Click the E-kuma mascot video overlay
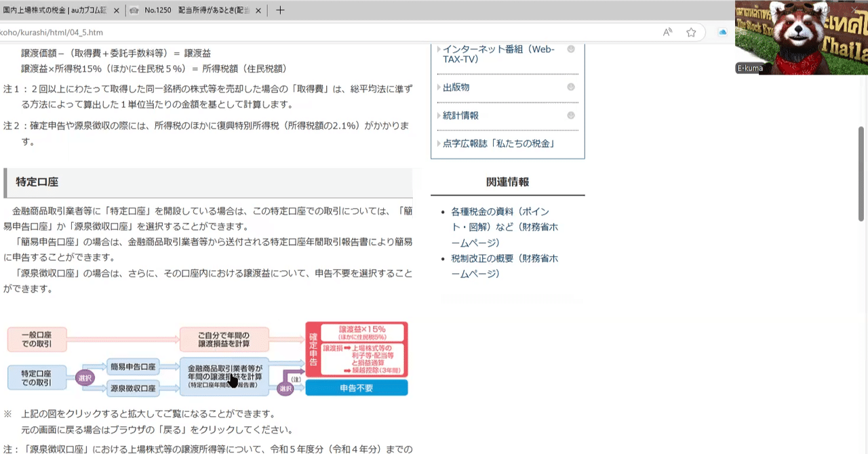Image resolution: width=868 pixels, height=454 pixels. pyautogui.click(x=800, y=37)
